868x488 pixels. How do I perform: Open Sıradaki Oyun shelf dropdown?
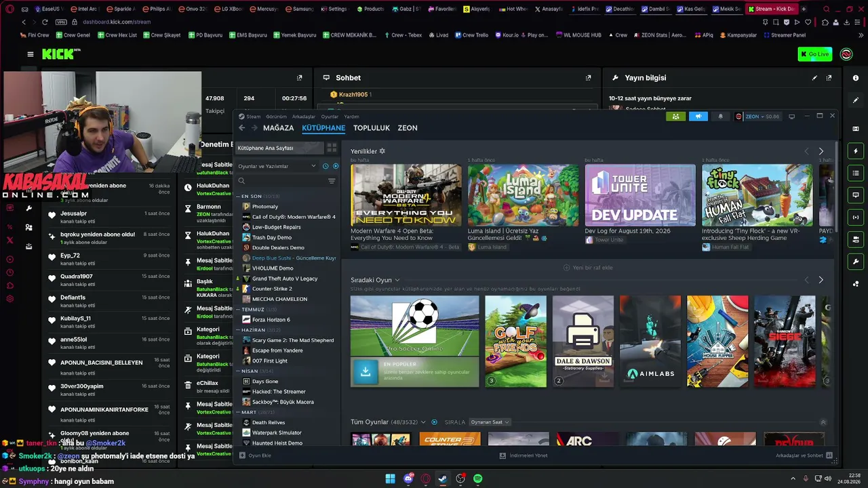[397, 280]
